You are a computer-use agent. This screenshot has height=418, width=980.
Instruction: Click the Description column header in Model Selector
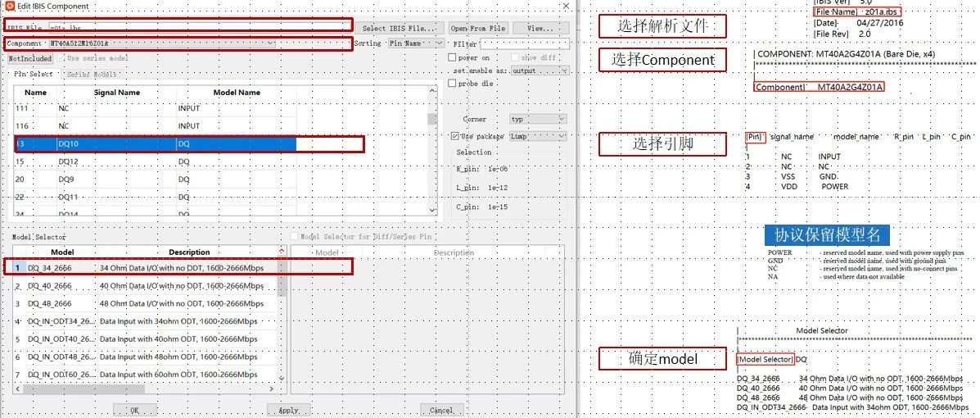[x=189, y=252]
